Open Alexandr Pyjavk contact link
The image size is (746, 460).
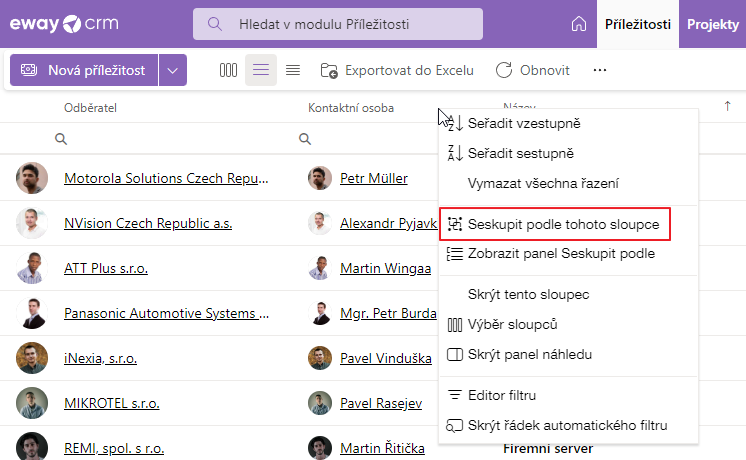click(389, 223)
